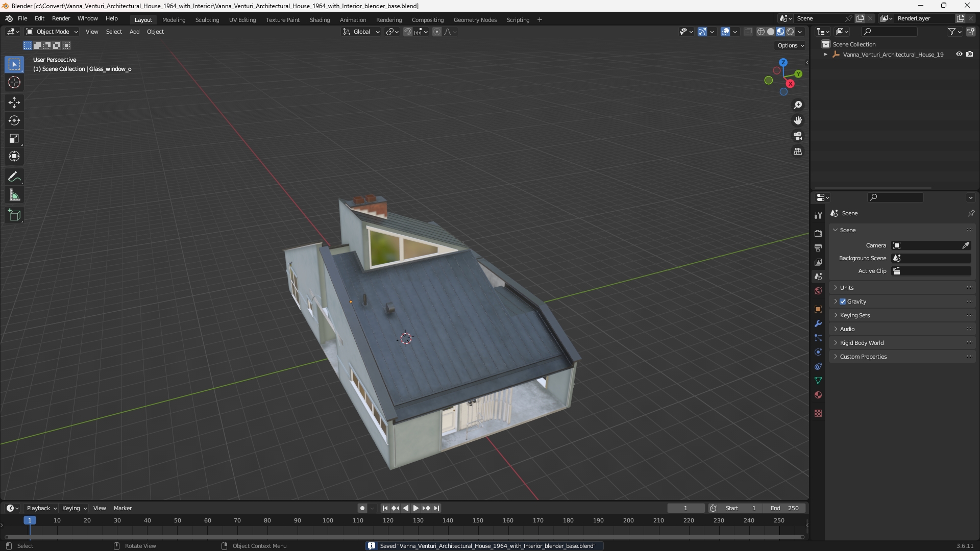
Task: Select the Rotate tool
Action: click(x=14, y=120)
